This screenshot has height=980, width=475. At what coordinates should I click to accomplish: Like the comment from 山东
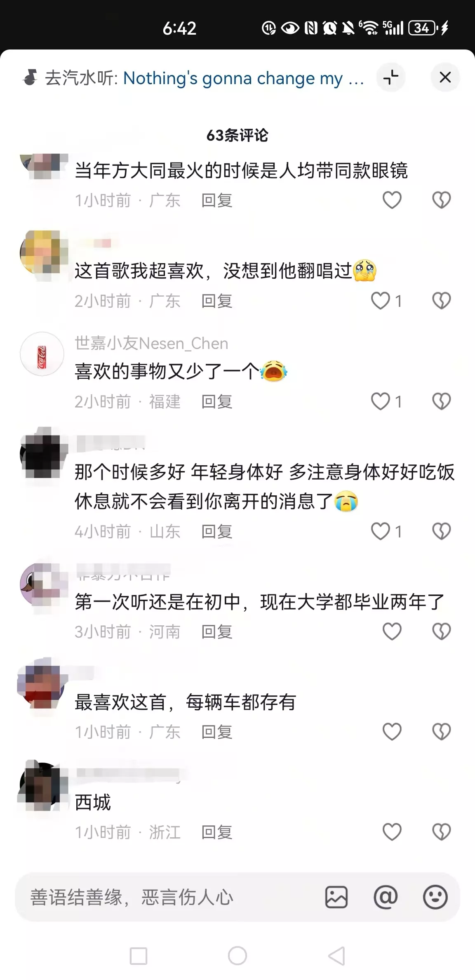pos(381,531)
